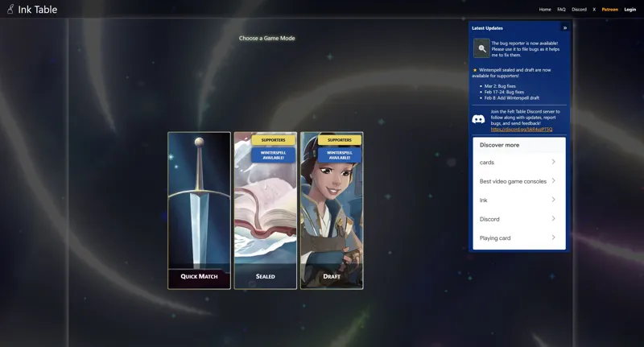Expand the "Playing card" row chevron

pos(553,238)
